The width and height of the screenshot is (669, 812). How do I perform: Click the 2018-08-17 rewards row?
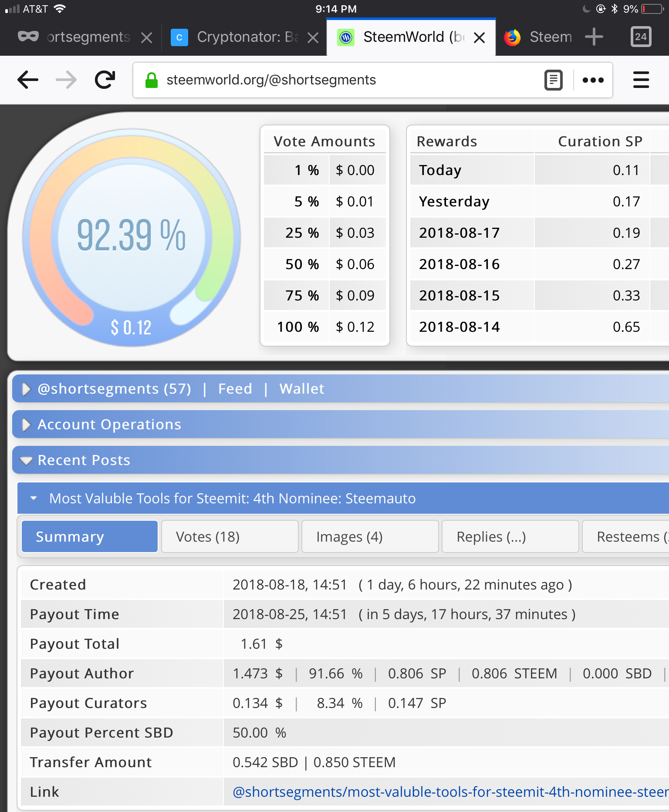click(x=540, y=233)
